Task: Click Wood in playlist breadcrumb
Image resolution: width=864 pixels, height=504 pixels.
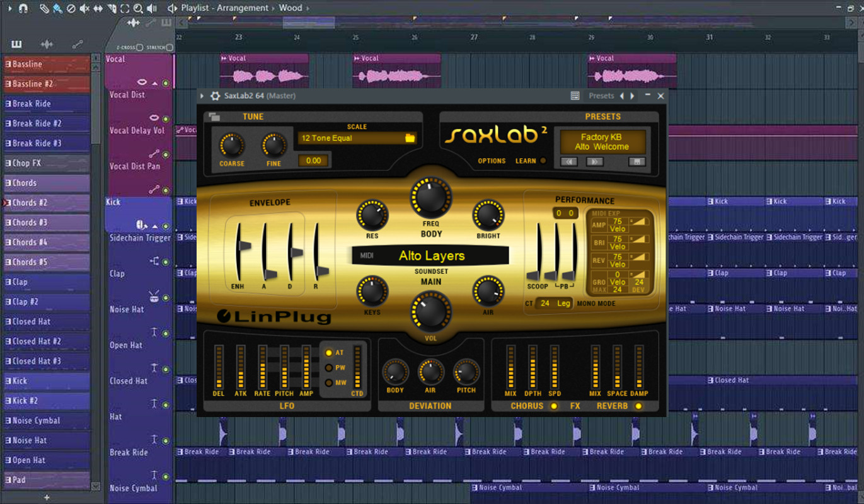Action: [290, 8]
